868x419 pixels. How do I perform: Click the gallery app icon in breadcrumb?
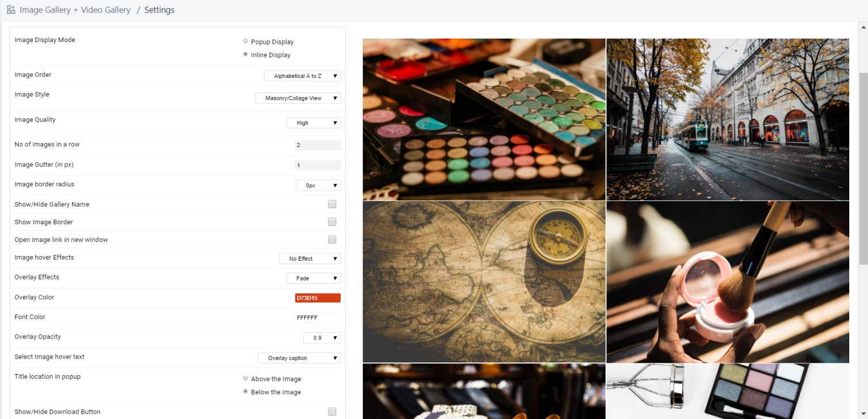pyautogui.click(x=11, y=10)
